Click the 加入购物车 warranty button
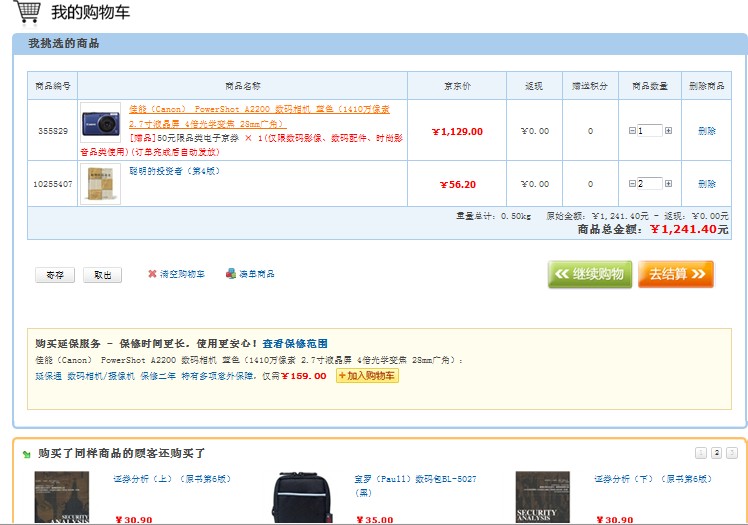This screenshot has width=748, height=525. (x=367, y=376)
